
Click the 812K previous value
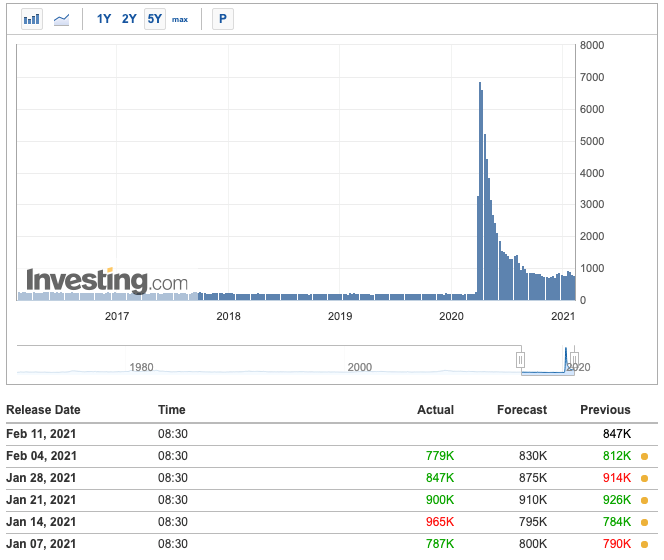[617, 456]
